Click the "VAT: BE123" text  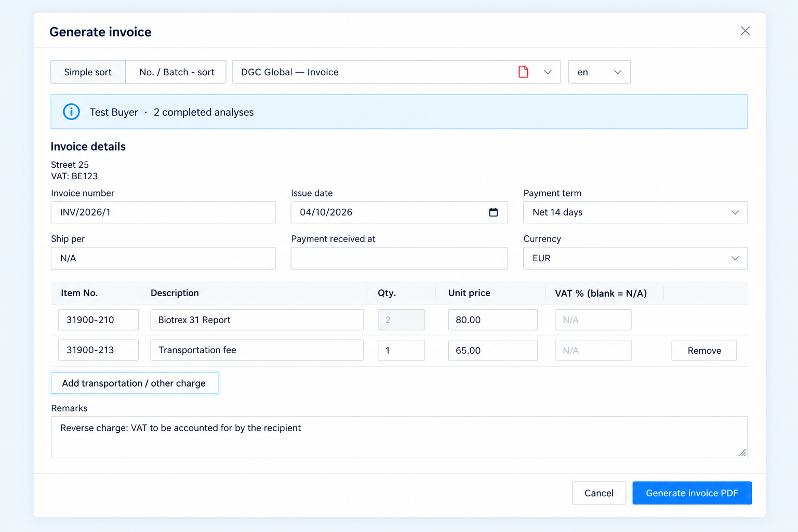point(74,176)
